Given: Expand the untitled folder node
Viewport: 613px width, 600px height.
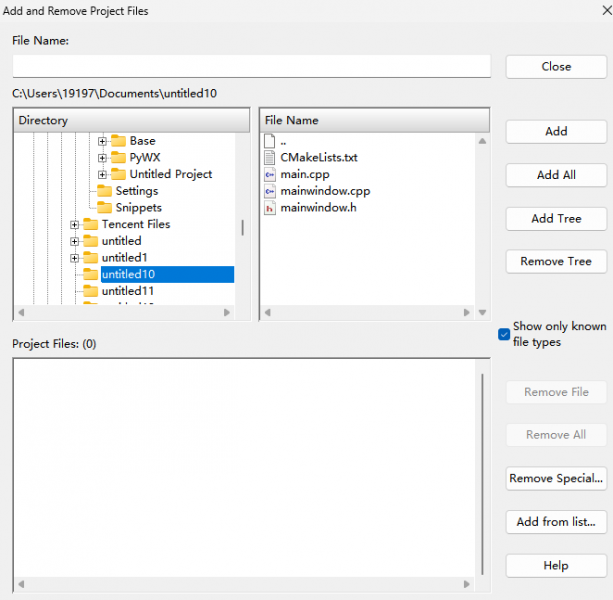Looking at the screenshot, I should pos(74,242).
